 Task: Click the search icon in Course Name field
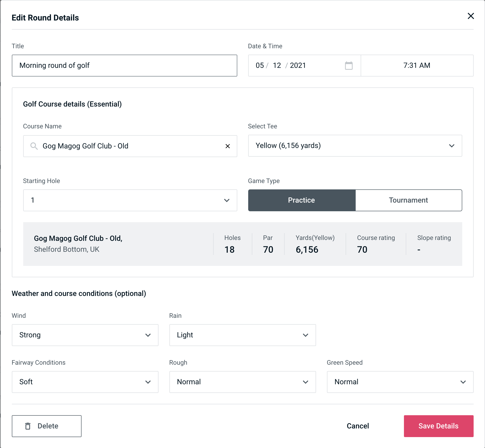pyautogui.click(x=34, y=146)
